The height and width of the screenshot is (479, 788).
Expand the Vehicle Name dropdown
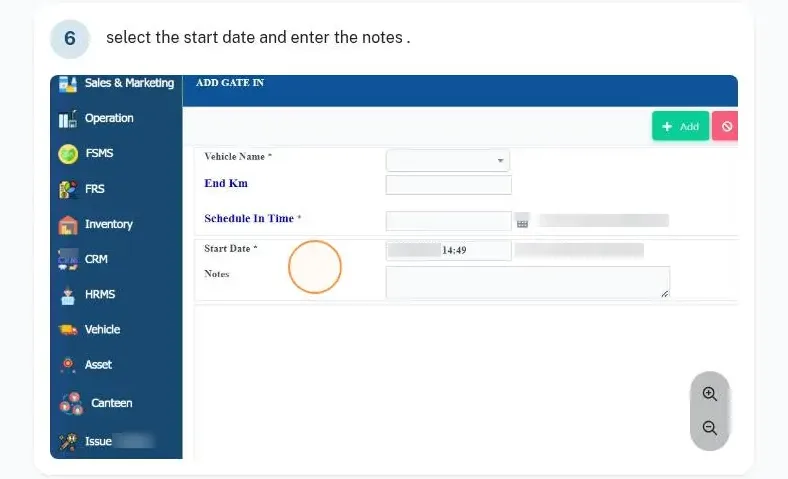point(448,160)
